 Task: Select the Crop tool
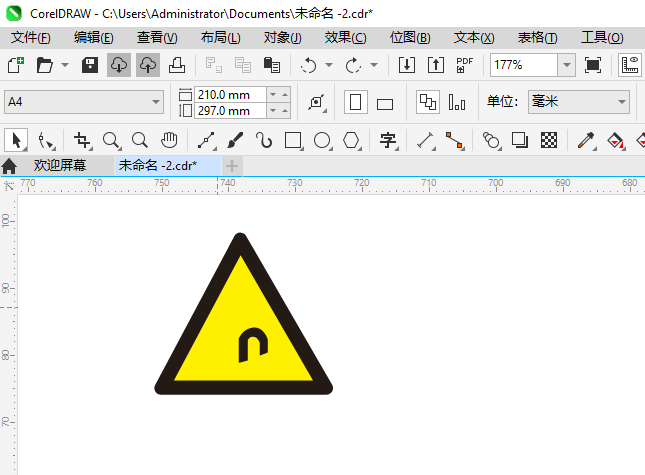tap(83, 141)
